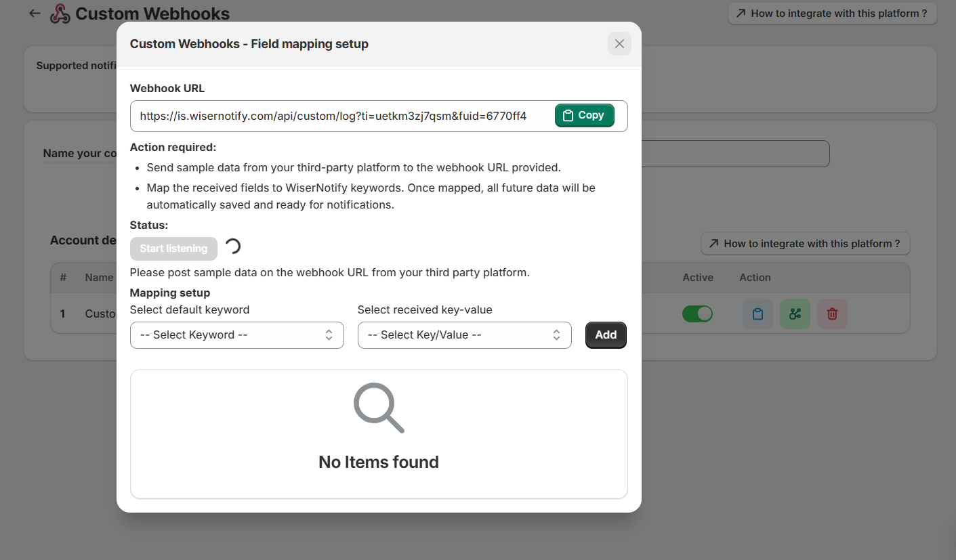The height and width of the screenshot is (560, 956).
Task: Click the blue clipboard action icon
Action: point(757,314)
